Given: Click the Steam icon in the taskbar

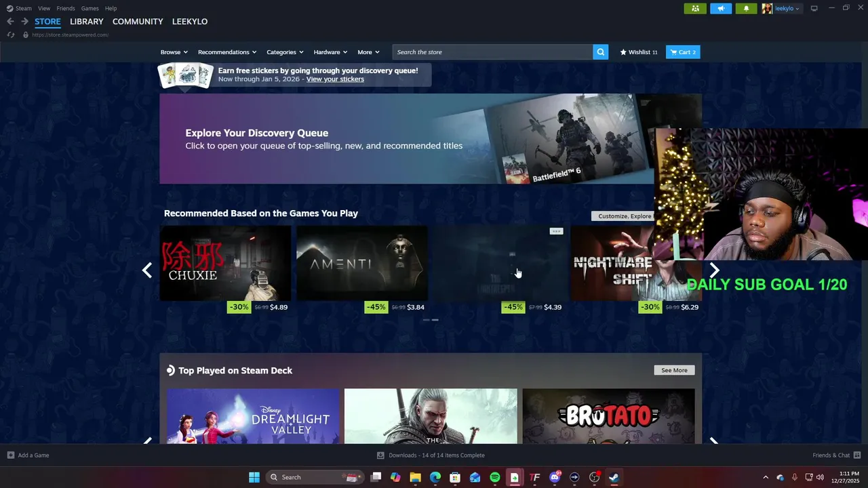Looking at the screenshot, I should point(614,477).
